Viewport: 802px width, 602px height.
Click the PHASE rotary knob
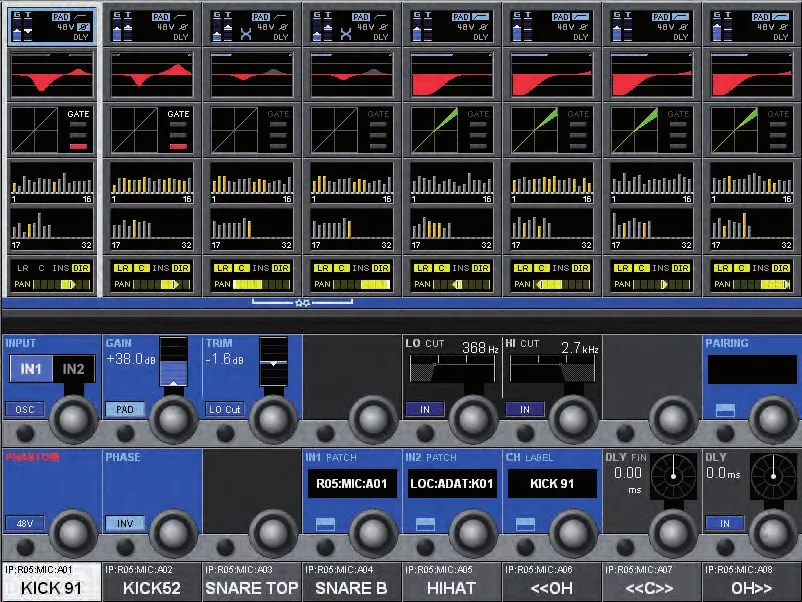(x=173, y=533)
